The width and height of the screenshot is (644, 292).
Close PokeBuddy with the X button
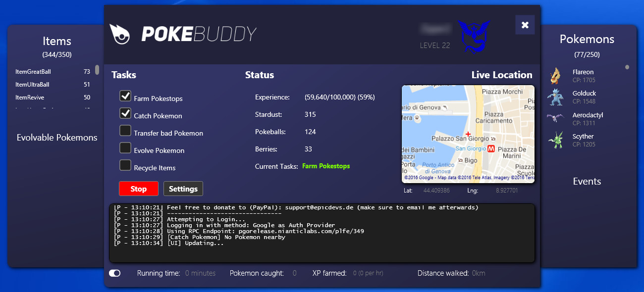(x=525, y=25)
